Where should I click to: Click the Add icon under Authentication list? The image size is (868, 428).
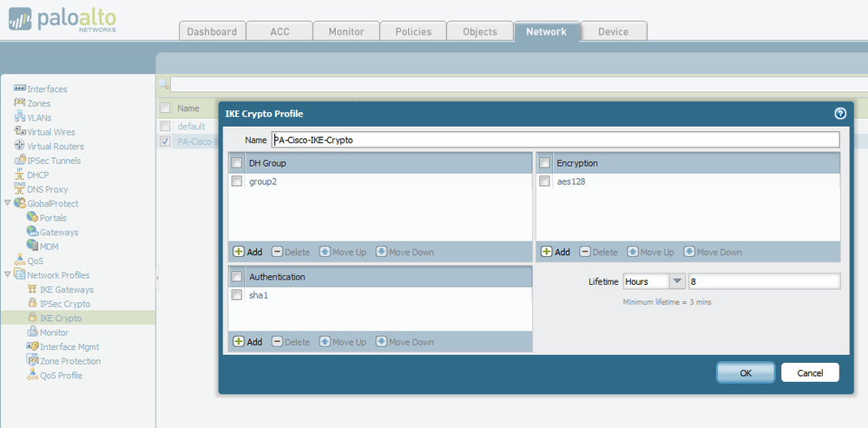click(239, 342)
